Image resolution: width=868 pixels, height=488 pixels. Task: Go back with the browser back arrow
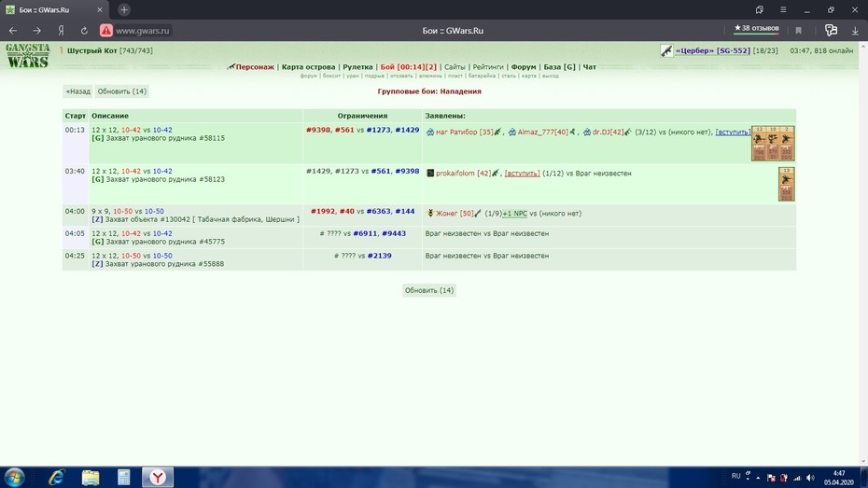pos(13,31)
